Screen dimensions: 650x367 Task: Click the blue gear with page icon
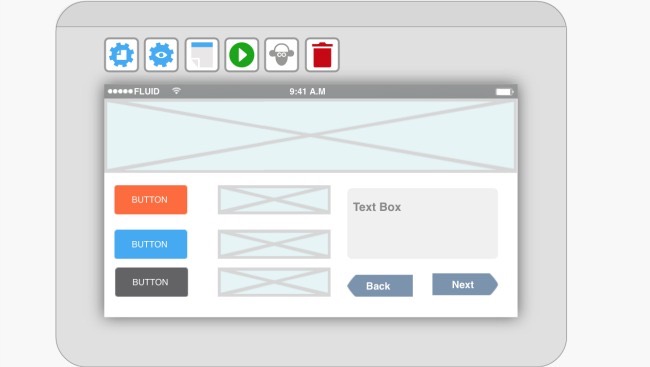(121, 55)
